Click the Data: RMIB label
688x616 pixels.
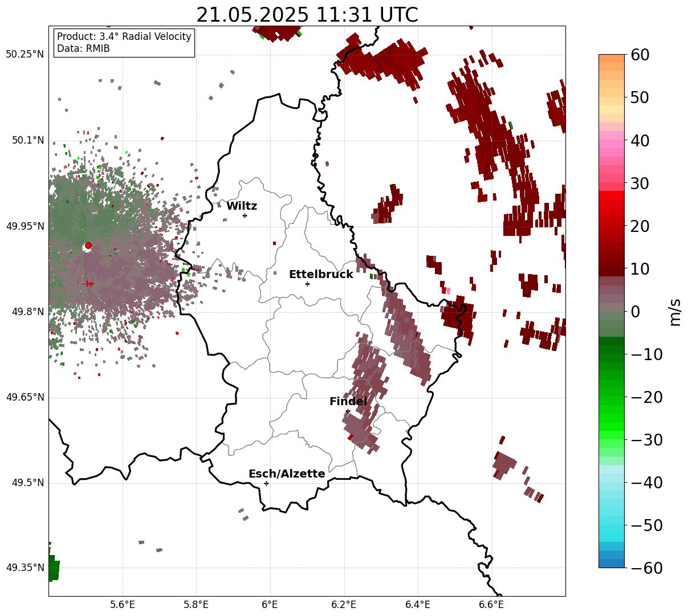(83, 49)
